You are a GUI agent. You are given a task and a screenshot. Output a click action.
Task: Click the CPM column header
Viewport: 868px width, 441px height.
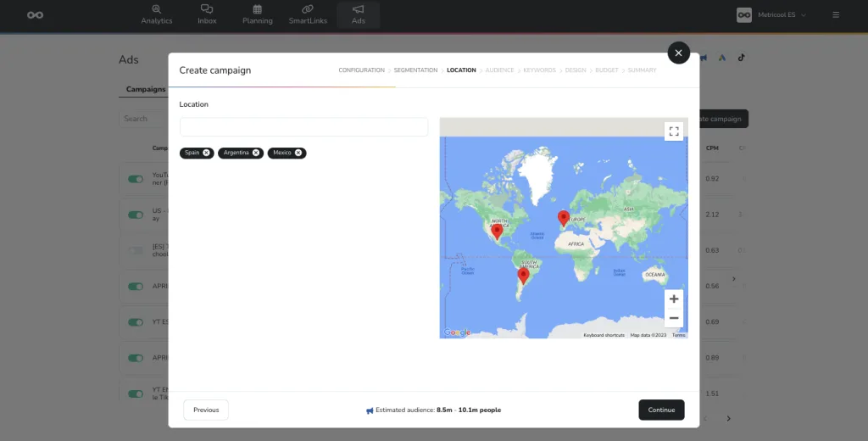click(x=712, y=148)
